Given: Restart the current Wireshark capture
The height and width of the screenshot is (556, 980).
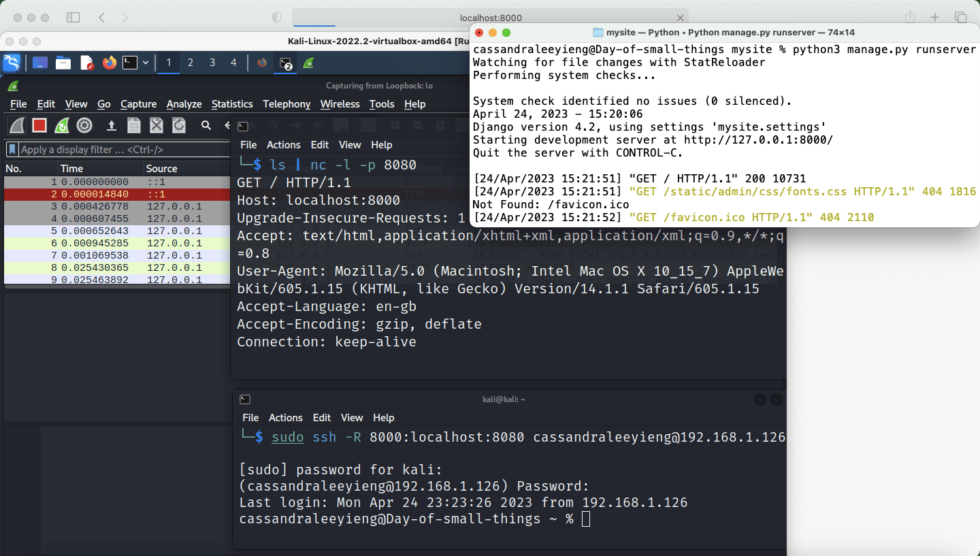Looking at the screenshot, I should point(62,125).
